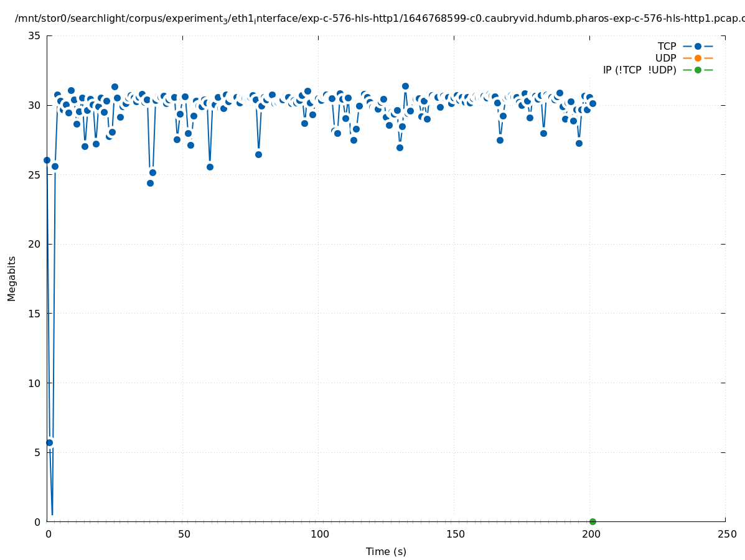Click the TCP data point near 5.7 Megabits

pos(50,442)
